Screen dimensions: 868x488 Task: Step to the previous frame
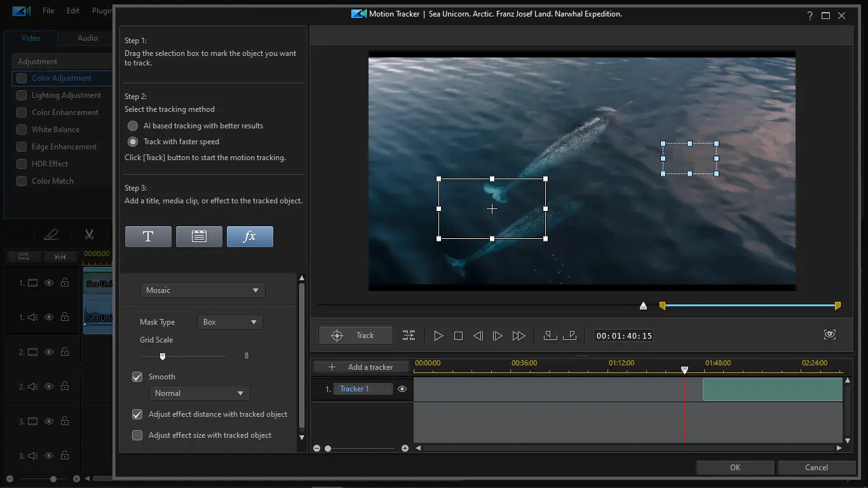(x=478, y=335)
